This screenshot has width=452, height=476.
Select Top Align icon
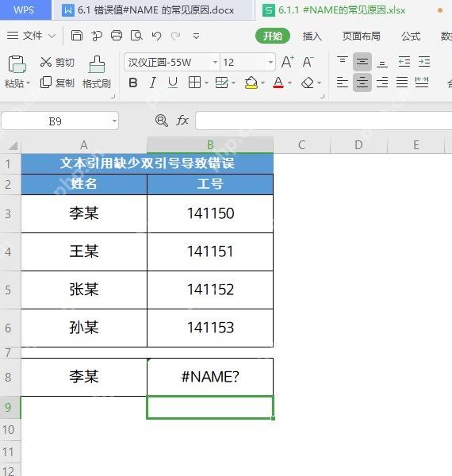pos(343,61)
